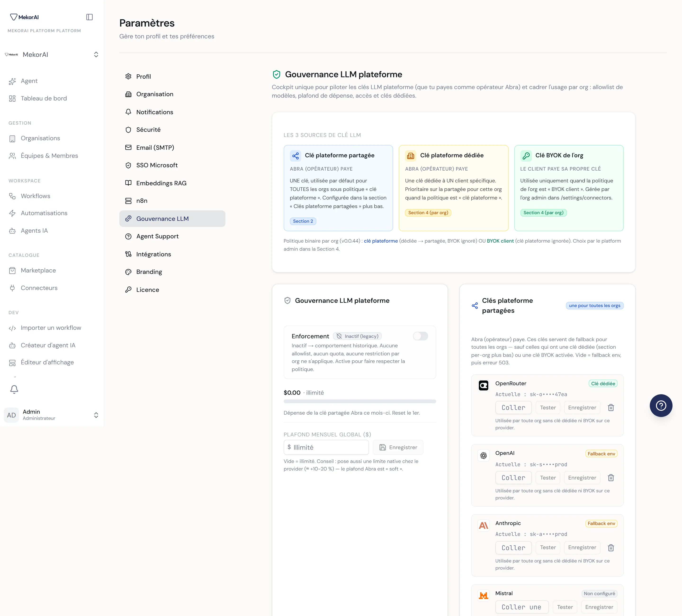This screenshot has height=616, width=682.
Task: Delete the OpenAI key with trash icon
Action: pyautogui.click(x=611, y=478)
